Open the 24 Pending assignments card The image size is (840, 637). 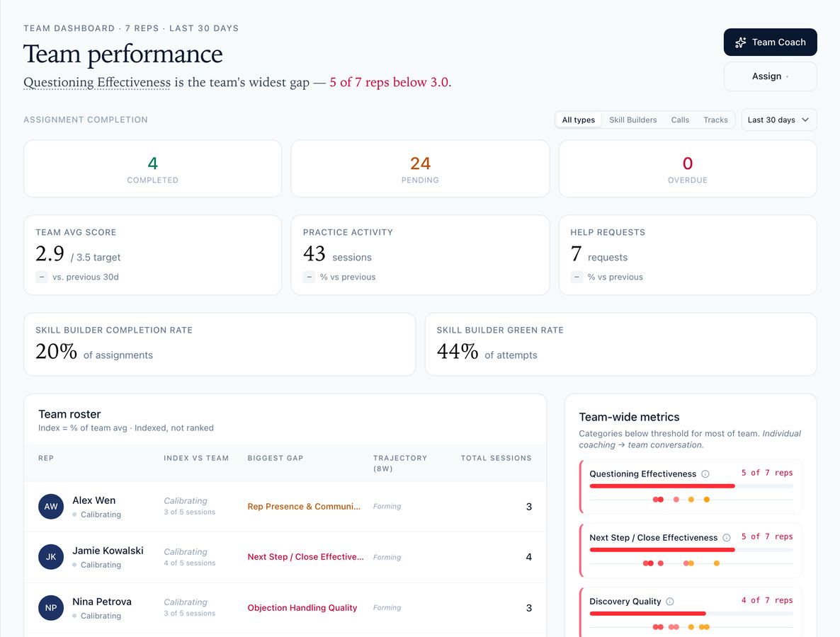[x=420, y=168]
